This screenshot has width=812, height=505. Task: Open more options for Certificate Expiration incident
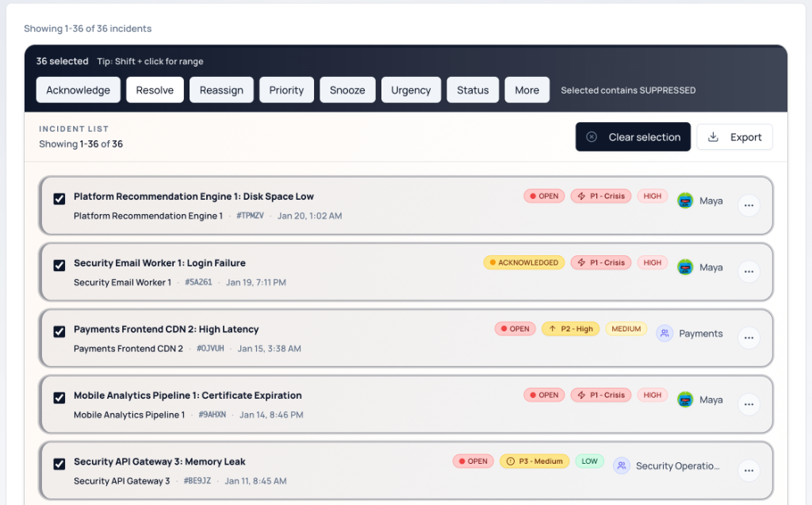pos(749,404)
